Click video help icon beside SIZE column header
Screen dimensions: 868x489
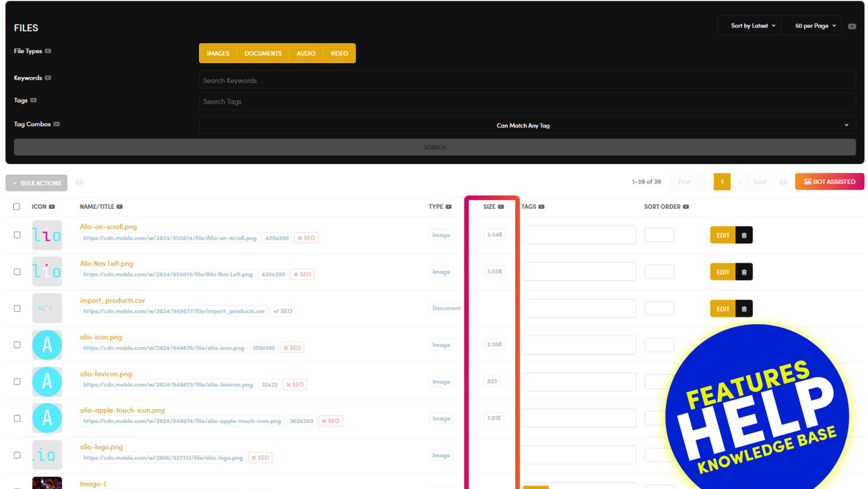point(501,206)
